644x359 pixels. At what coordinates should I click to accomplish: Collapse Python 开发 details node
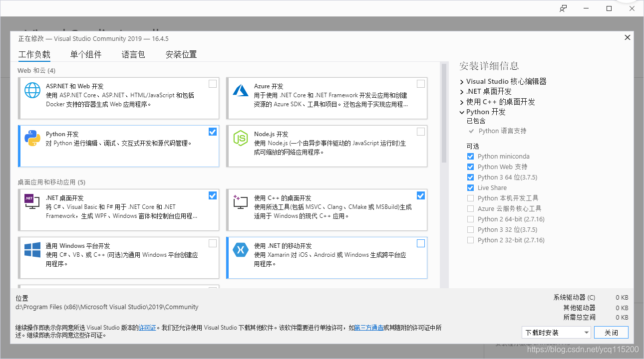pos(462,112)
